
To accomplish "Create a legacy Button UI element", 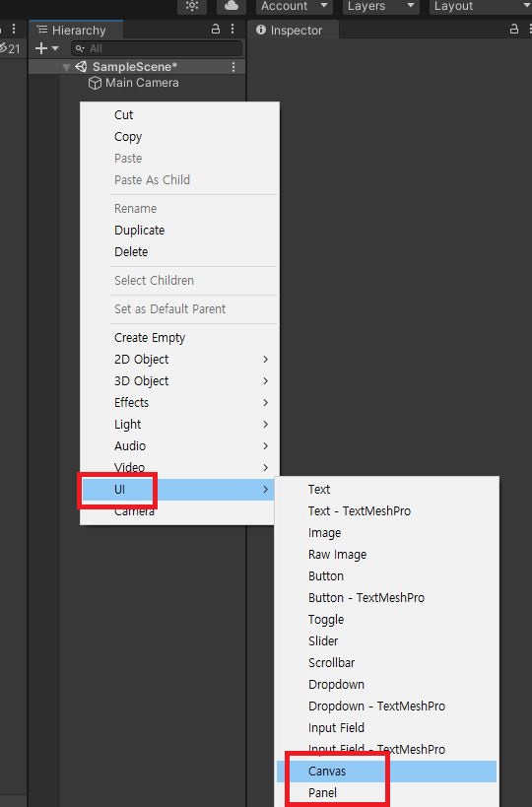I will pyautogui.click(x=386, y=575).
